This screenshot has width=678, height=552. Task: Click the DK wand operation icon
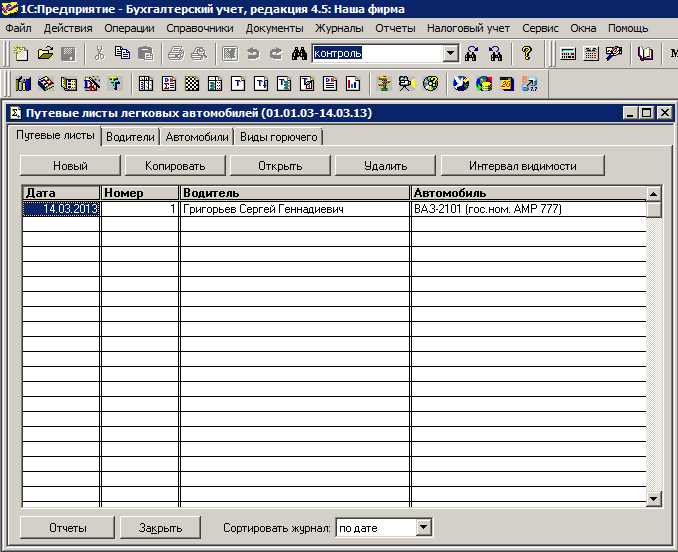(92, 83)
